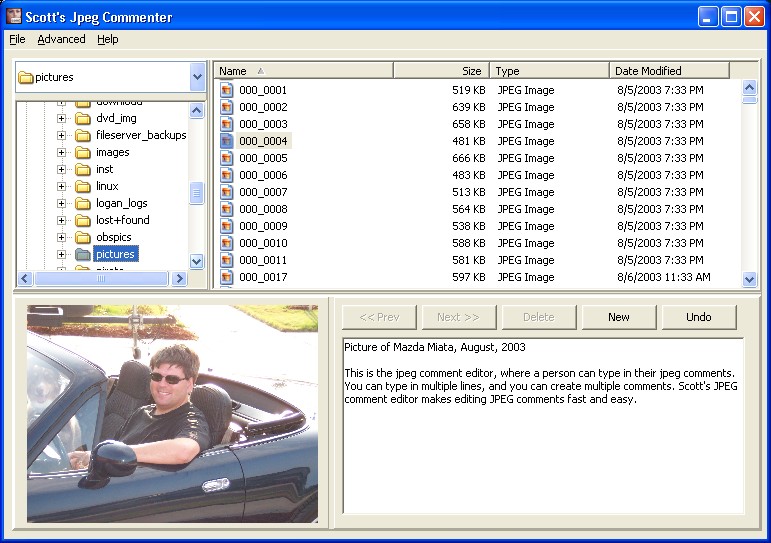
Task: Expand the inst tree node
Action: (x=61, y=169)
